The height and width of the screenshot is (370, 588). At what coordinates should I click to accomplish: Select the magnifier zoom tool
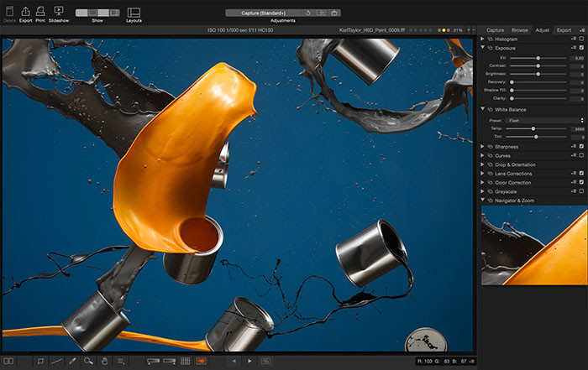tap(88, 361)
